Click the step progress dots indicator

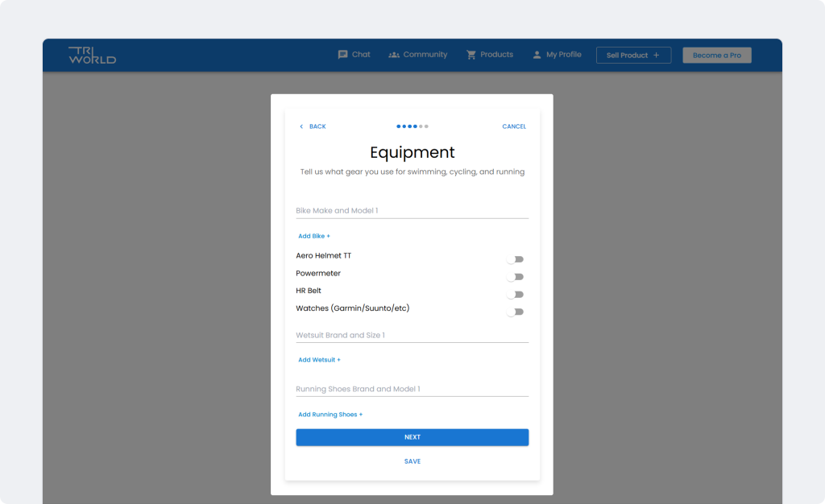tap(412, 126)
